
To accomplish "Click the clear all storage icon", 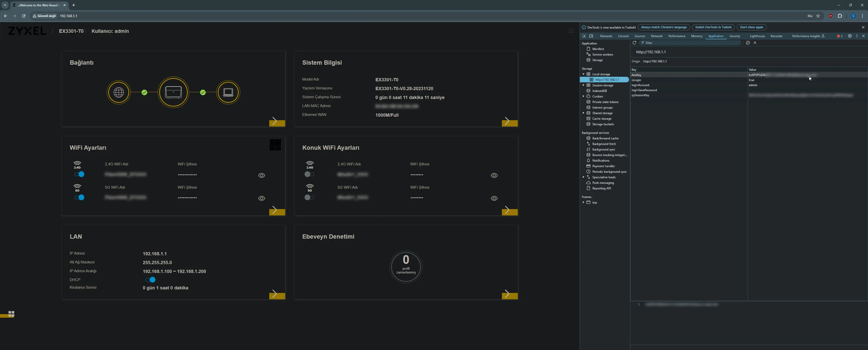I will point(748,43).
